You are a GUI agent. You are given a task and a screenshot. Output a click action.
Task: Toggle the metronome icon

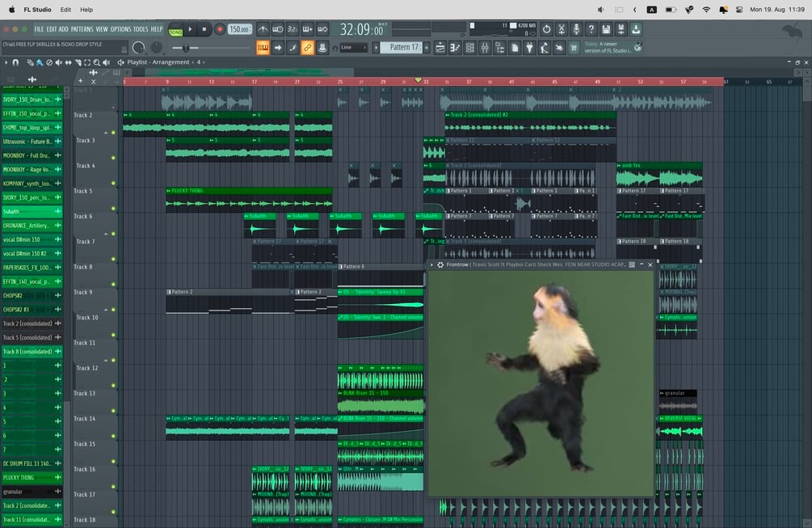[x=263, y=30]
